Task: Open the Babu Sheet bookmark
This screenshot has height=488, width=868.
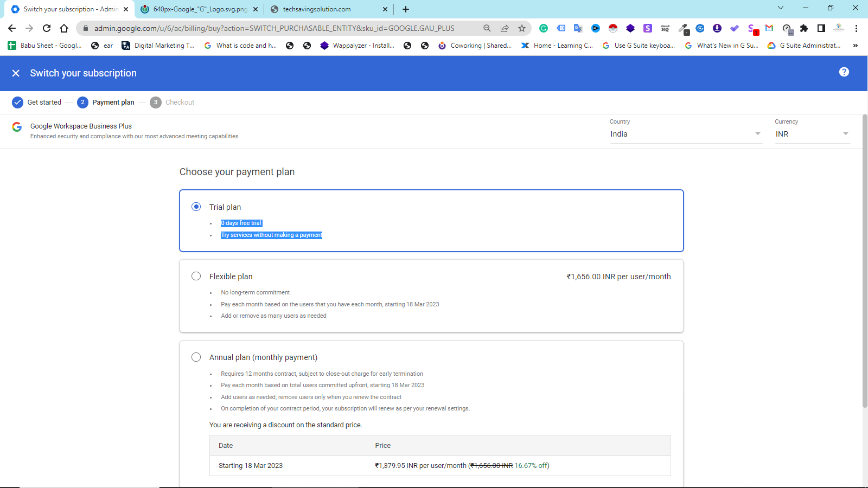Action: pos(45,46)
